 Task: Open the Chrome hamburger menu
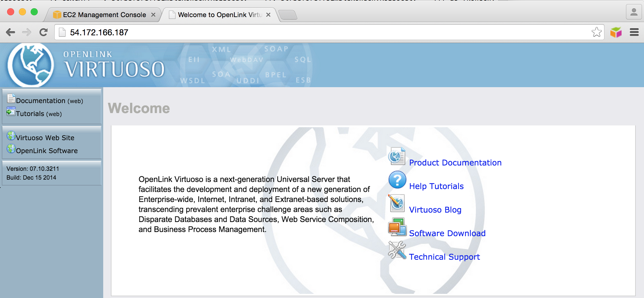[634, 32]
